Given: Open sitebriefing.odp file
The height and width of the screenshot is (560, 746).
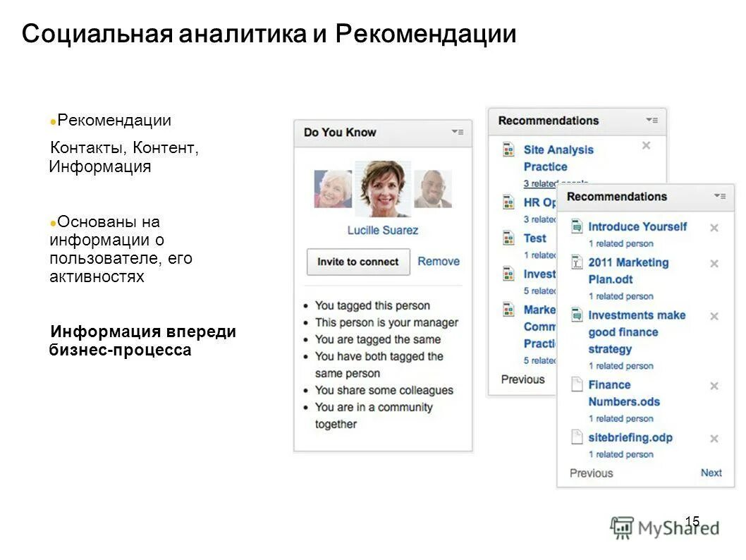Looking at the screenshot, I should [x=630, y=437].
